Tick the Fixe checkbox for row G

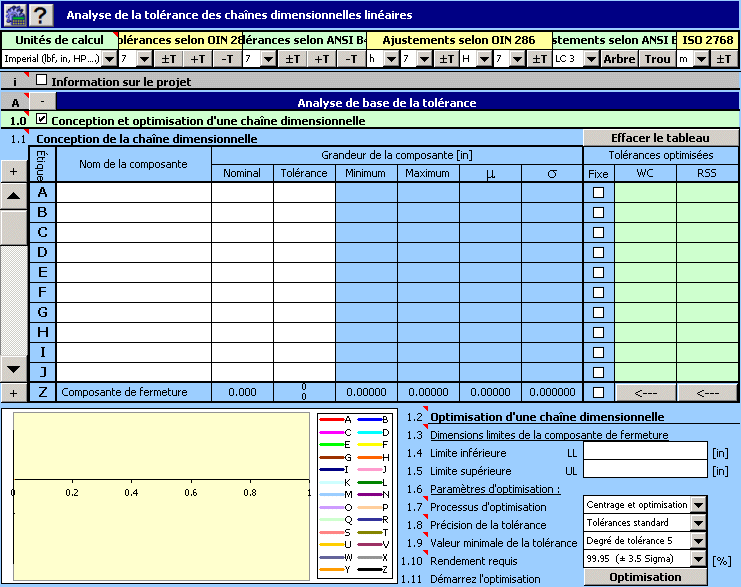pos(598,312)
